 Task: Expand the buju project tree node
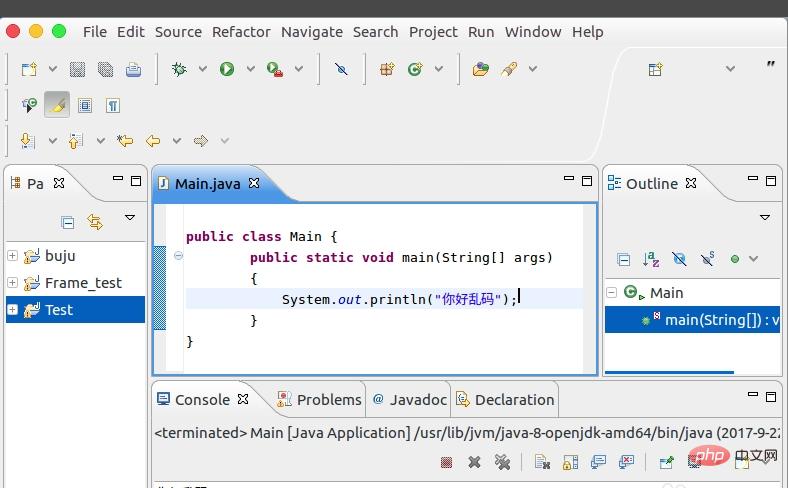(12, 256)
